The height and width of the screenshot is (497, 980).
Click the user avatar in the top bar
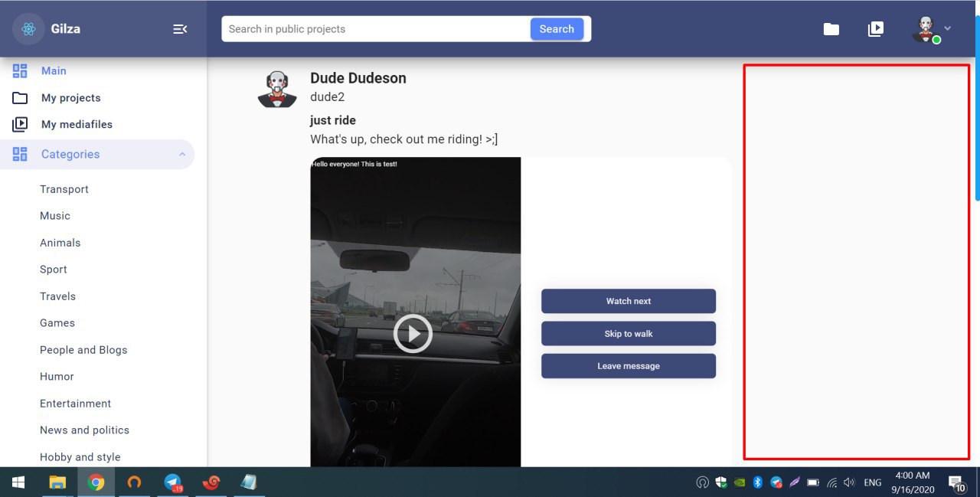pos(926,29)
